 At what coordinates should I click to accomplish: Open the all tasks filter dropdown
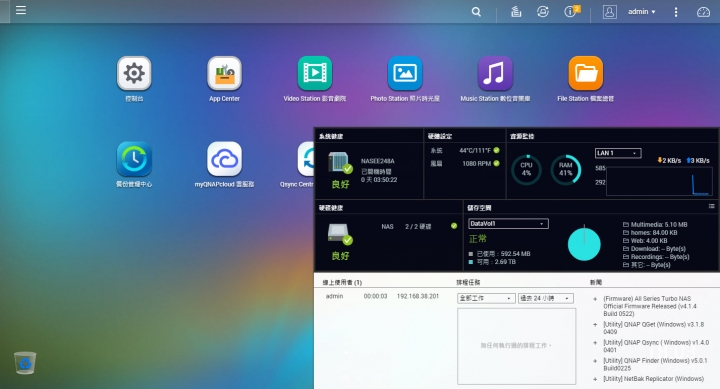[x=486, y=299]
